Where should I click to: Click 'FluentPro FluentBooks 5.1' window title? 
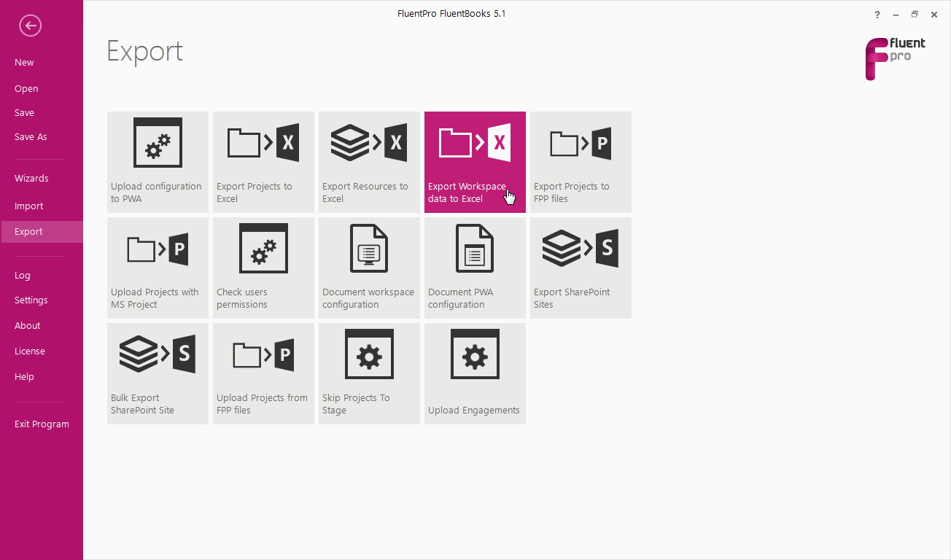coord(451,14)
